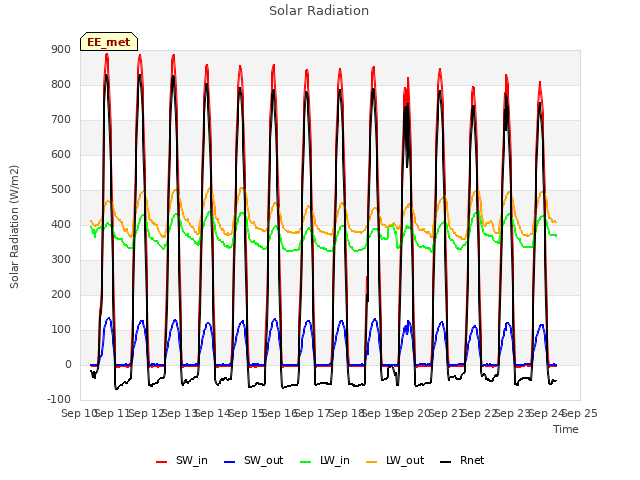Click the 100 y-axis tick label
This screenshot has height=480, width=640.
[x=61, y=330]
